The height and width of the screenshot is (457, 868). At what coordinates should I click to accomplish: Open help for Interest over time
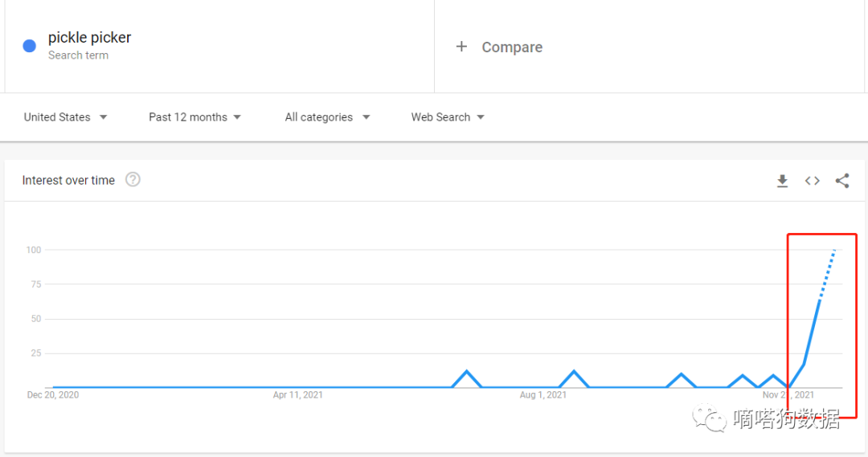click(x=133, y=180)
